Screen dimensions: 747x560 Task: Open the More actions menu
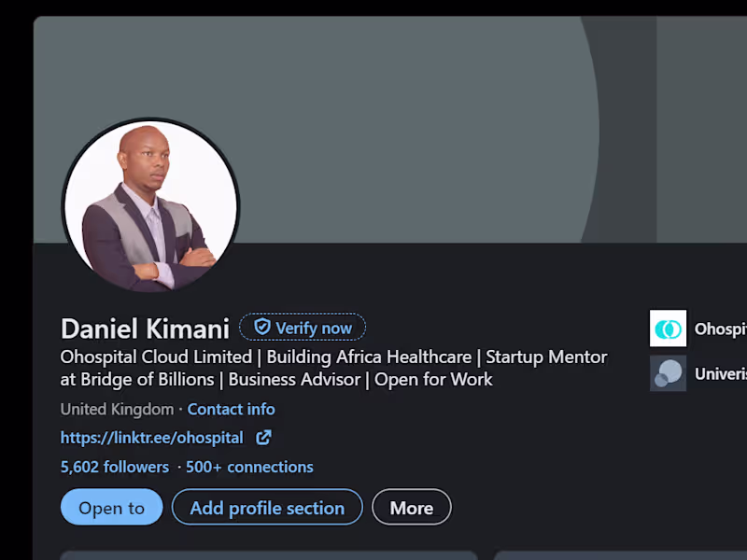(411, 508)
